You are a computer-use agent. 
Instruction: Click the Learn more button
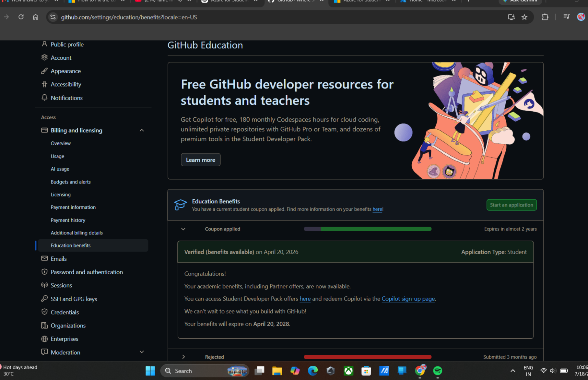click(201, 160)
